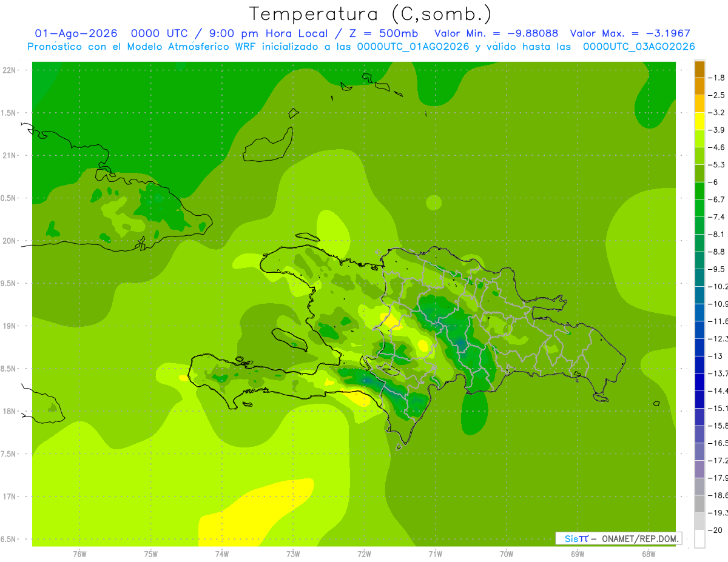Click the '73W' longitude label
Viewport: 728px width, 562px height.
(293, 554)
